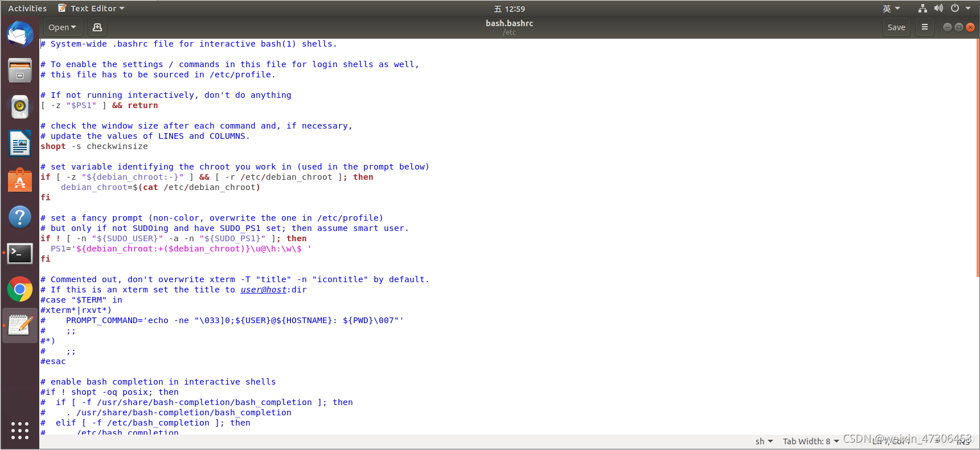Click the '#if ! shopt -oq posix; then' line

point(109,392)
